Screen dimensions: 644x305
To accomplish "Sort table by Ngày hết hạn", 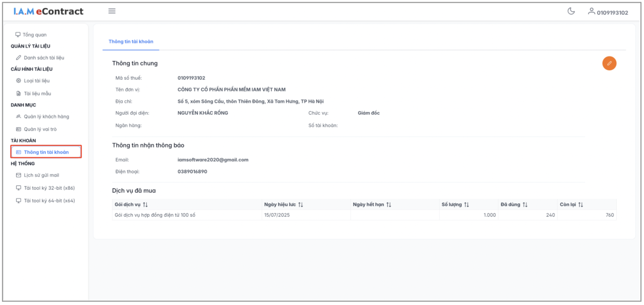I will click(389, 204).
